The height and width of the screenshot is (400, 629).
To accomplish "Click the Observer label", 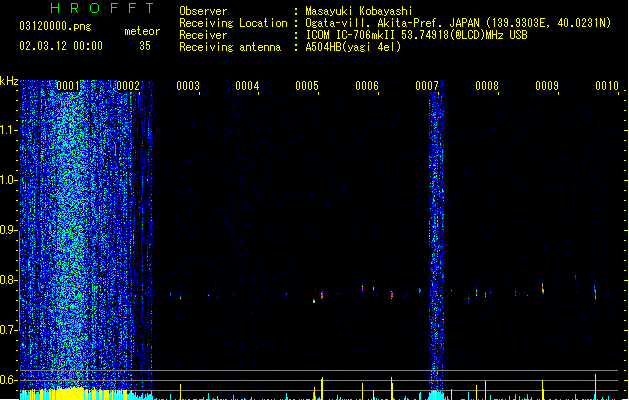I will coord(203,11).
